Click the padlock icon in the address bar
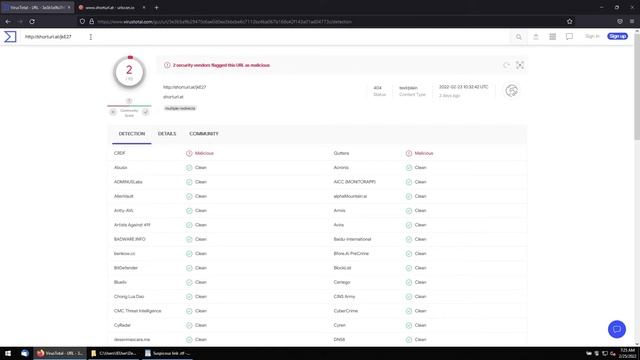This screenshot has width=640, height=360. click(x=91, y=21)
